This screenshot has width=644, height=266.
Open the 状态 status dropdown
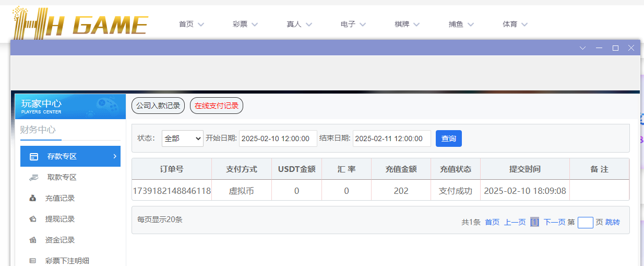click(182, 138)
